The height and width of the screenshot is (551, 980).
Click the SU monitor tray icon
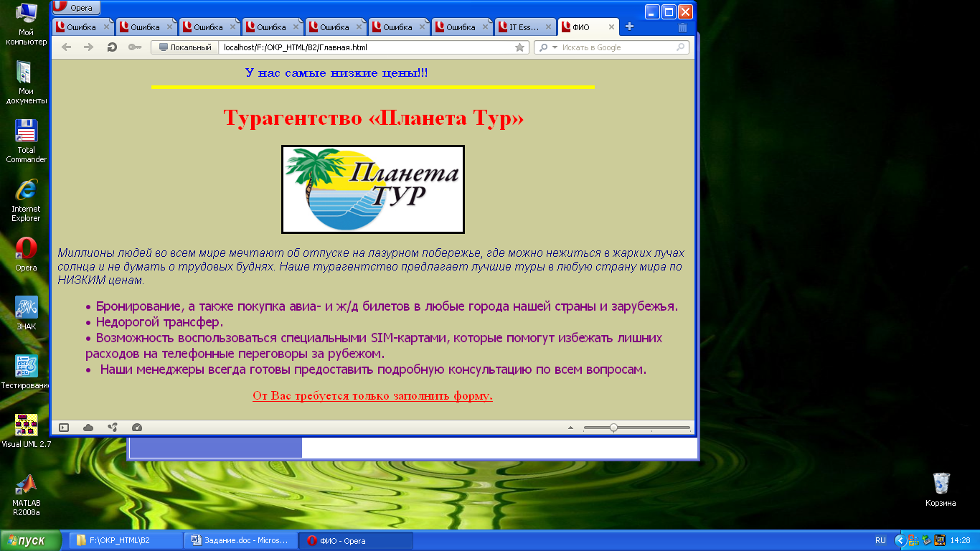tap(939, 540)
